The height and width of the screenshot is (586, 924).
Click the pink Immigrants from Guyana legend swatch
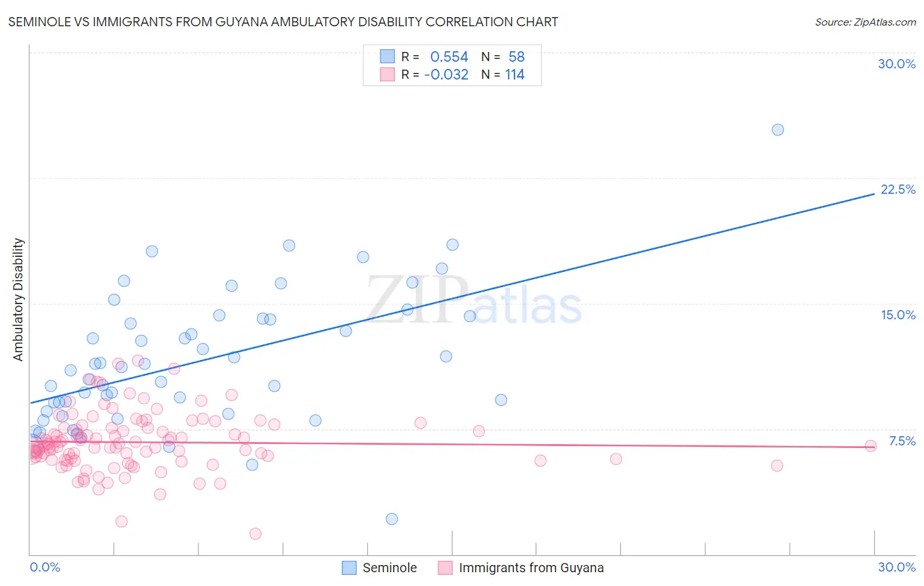[x=446, y=568]
